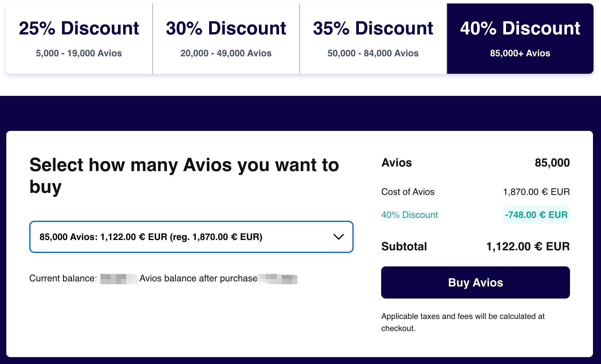Select the 25% Discount tier card
Image resolution: width=601 pixels, height=364 pixels.
79,38
